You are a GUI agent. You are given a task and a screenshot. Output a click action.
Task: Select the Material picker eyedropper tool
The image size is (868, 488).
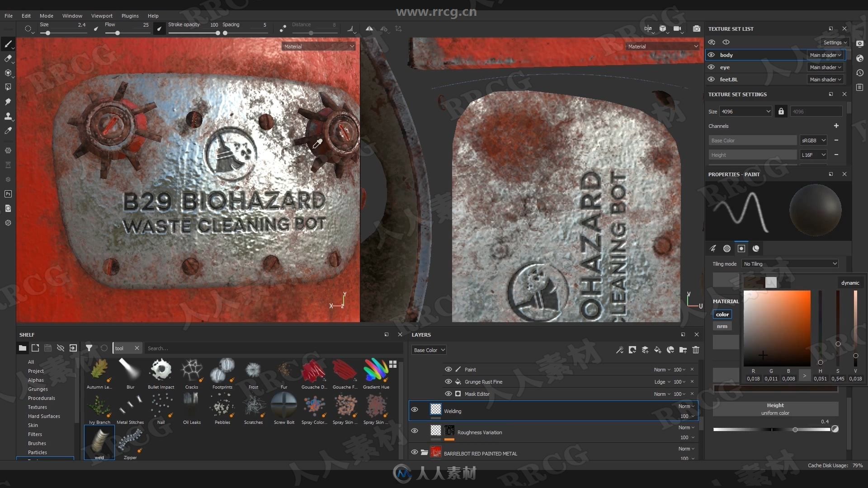[x=8, y=131]
